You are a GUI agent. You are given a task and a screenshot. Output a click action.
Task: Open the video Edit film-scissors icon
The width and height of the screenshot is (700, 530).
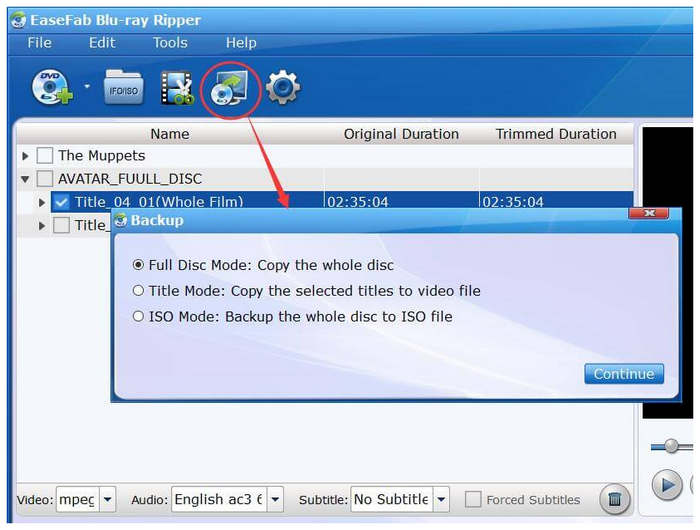click(x=177, y=88)
